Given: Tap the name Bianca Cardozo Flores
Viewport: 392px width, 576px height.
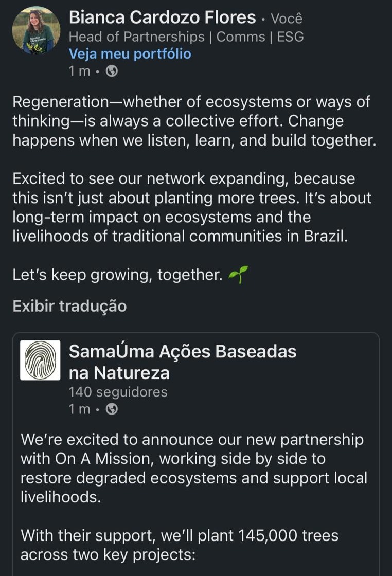Looking at the screenshot, I should [x=162, y=18].
